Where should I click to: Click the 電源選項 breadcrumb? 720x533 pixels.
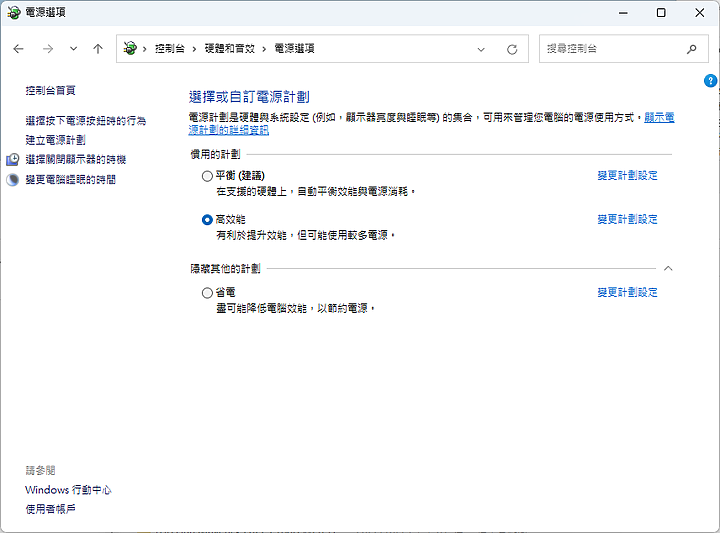[x=294, y=48]
